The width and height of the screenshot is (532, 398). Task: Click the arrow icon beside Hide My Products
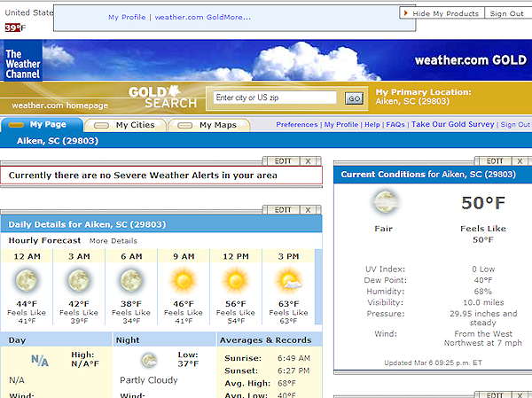click(x=406, y=13)
